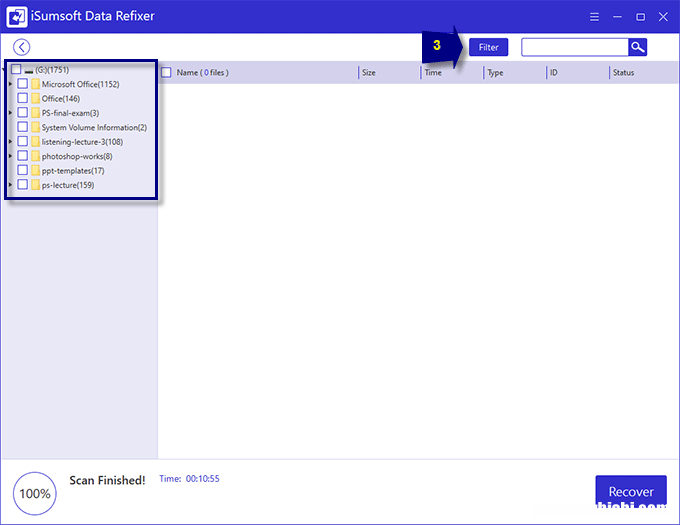Select the PS-final-exam(3) tree label
Image resolution: width=680 pixels, height=525 pixels.
click(x=70, y=113)
